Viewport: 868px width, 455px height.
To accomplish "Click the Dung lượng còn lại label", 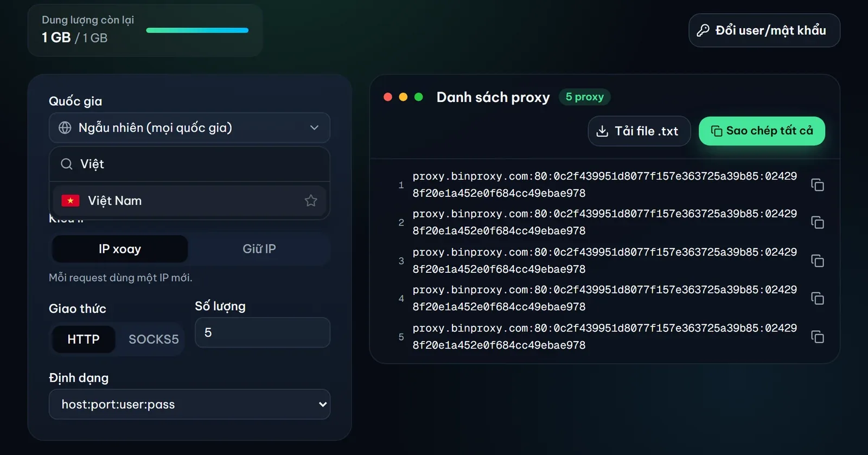I will [88, 20].
